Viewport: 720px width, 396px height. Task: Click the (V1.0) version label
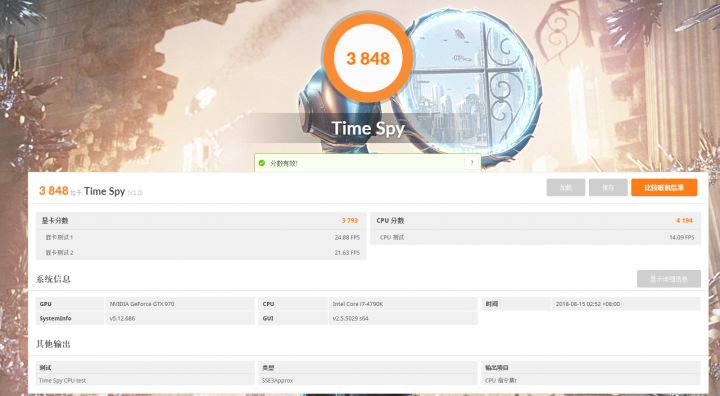[135, 192]
